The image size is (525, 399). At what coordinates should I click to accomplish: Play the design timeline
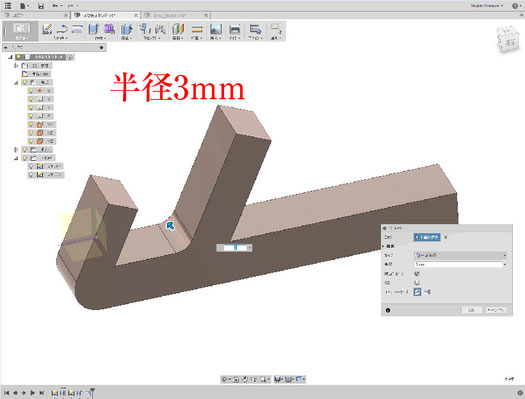[32, 393]
